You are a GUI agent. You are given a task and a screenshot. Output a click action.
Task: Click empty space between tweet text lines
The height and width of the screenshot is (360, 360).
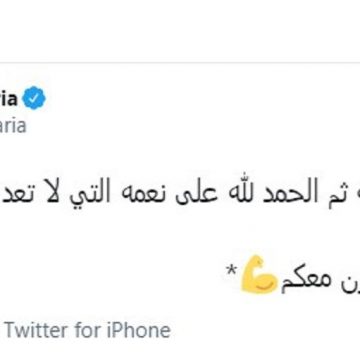(180, 233)
